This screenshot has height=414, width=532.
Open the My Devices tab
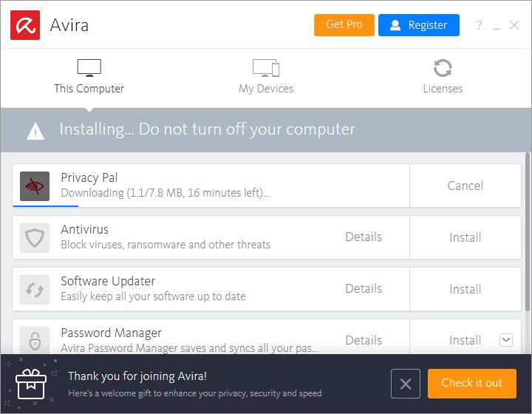coord(266,77)
